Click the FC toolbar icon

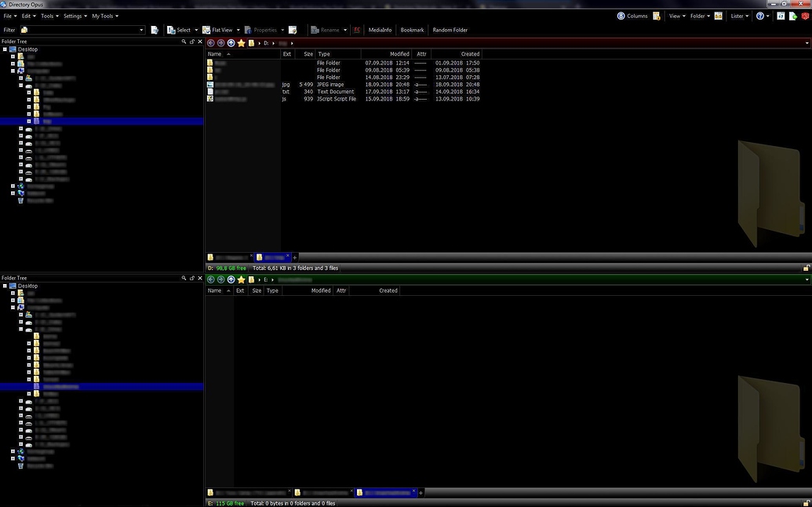(x=357, y=30)
